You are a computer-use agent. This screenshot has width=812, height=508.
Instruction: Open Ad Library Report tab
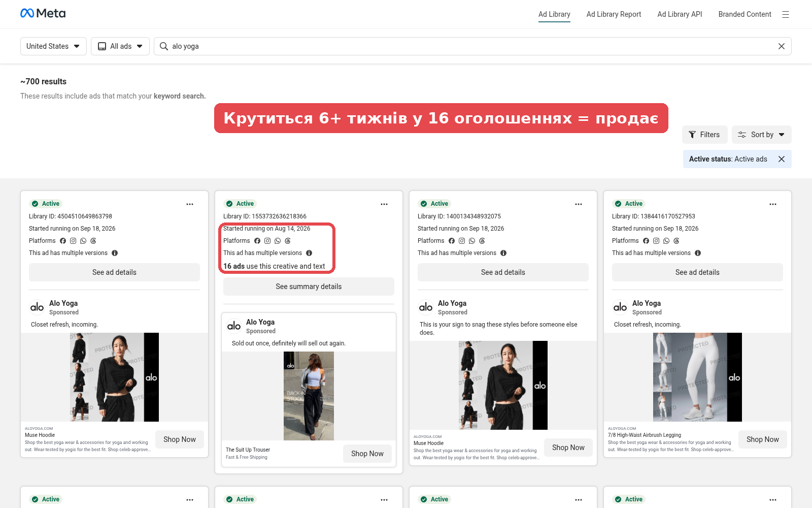coord(614,14)
